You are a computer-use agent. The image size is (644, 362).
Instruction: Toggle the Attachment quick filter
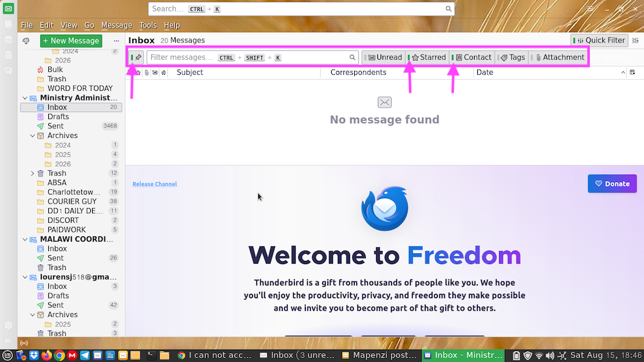point(558,57)
